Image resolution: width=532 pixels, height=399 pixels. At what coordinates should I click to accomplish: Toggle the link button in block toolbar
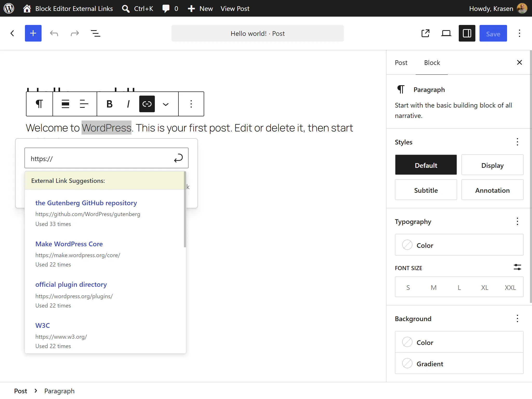point(147,104)
